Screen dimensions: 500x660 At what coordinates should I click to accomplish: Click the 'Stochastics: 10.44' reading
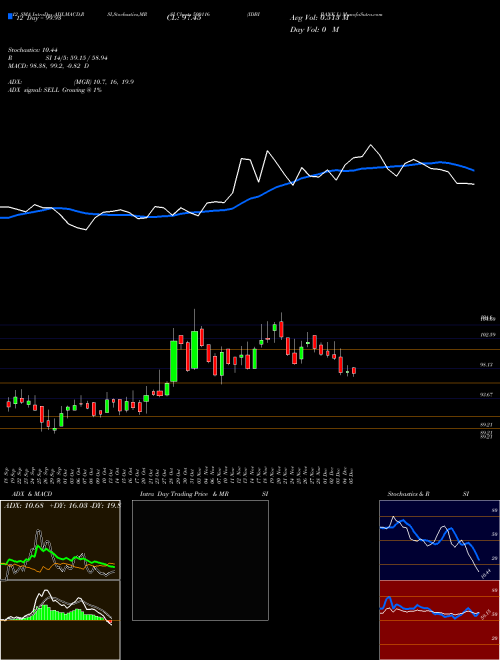32,50
